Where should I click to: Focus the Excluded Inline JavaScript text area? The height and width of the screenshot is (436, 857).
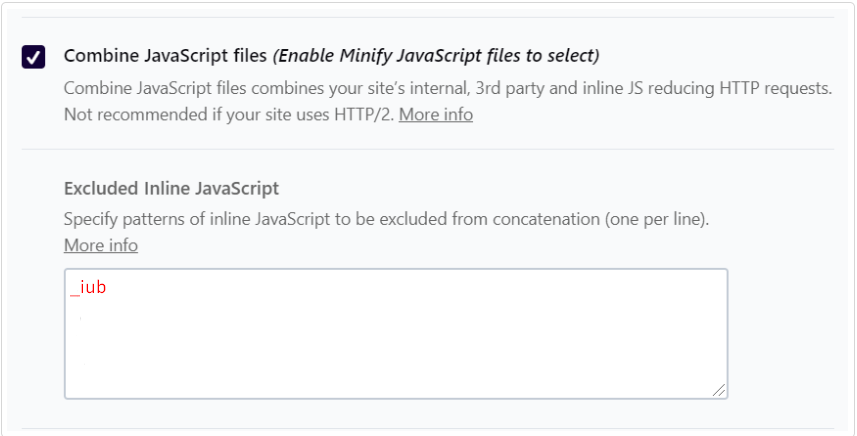(395, 340)
